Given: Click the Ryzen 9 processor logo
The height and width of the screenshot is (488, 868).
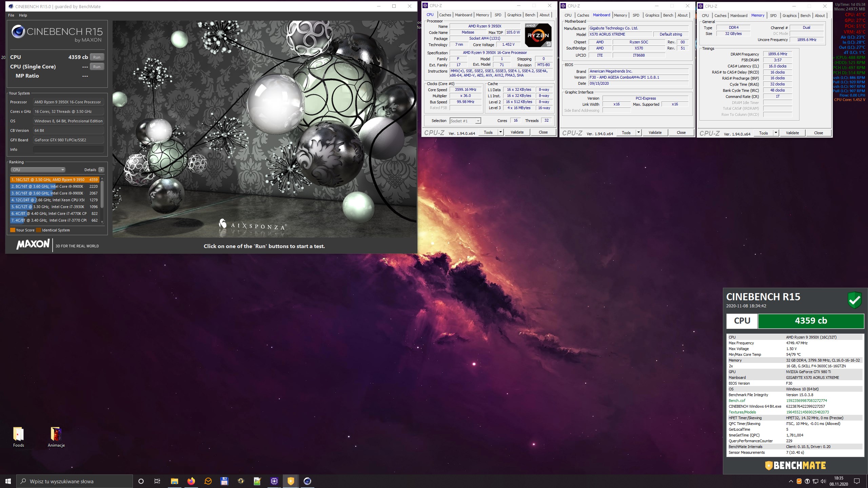Looking at the screenshot, I should pyautogui.click(x=538, y=35).
